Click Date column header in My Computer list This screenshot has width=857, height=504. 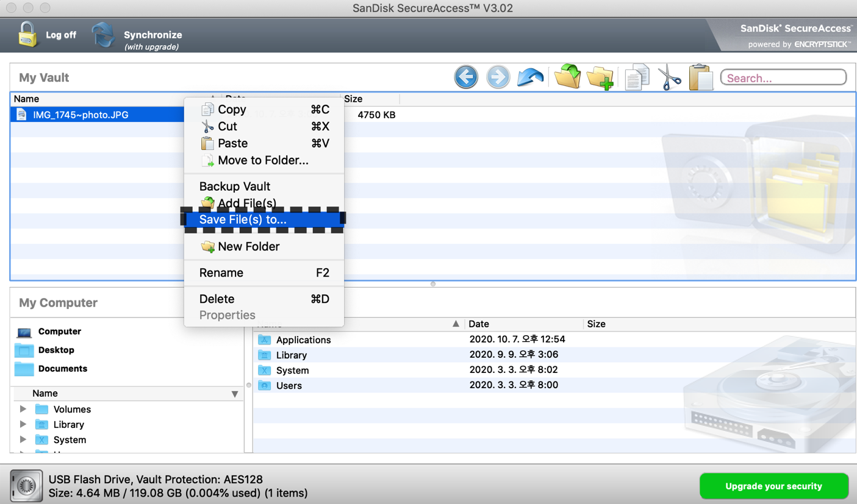[x=524, y=324]
